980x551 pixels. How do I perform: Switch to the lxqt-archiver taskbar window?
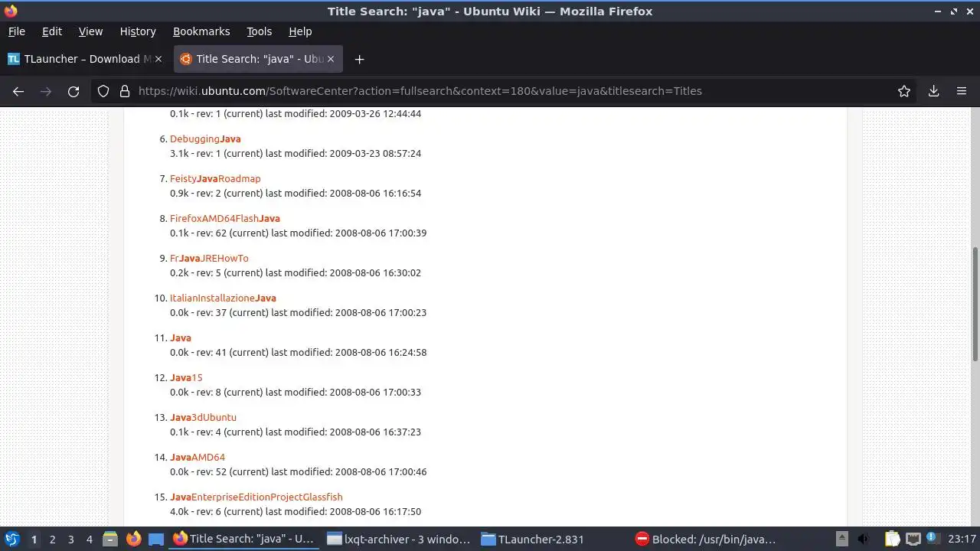pos(398,539)
